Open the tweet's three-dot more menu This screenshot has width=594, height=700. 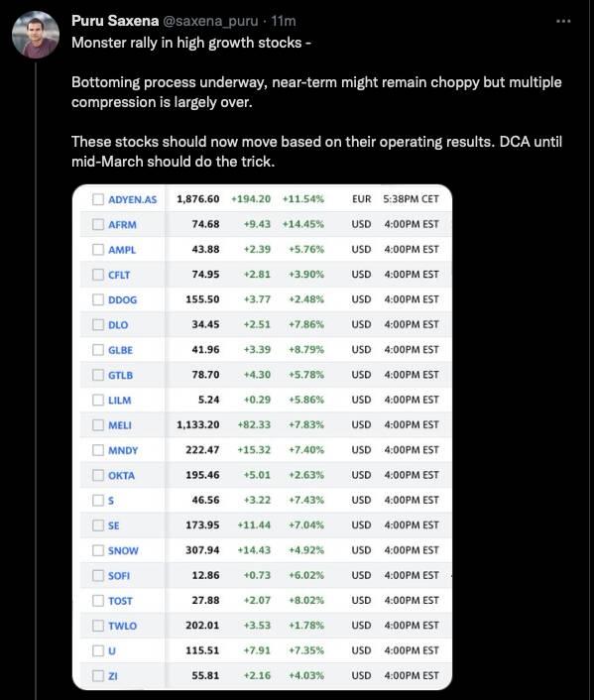(563, 21)
